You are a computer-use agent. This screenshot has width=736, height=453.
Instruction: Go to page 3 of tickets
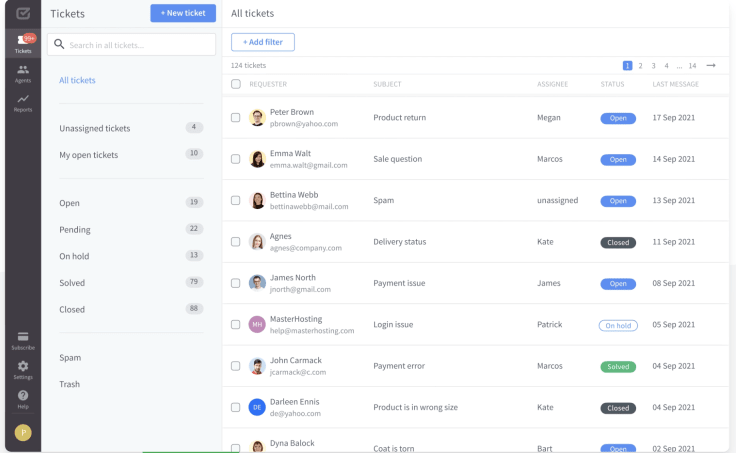[x=653, y=66]
